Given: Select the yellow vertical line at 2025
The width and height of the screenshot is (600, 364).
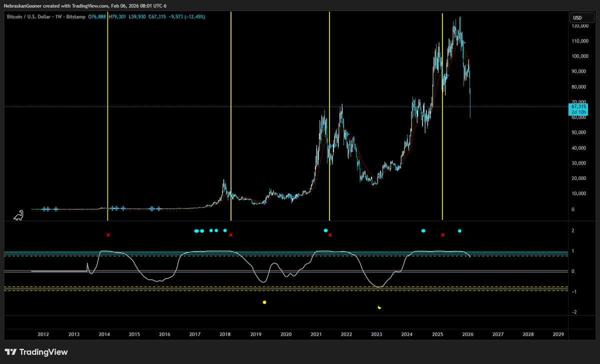Looking at the screenshot, I should [x=442, y=116].
